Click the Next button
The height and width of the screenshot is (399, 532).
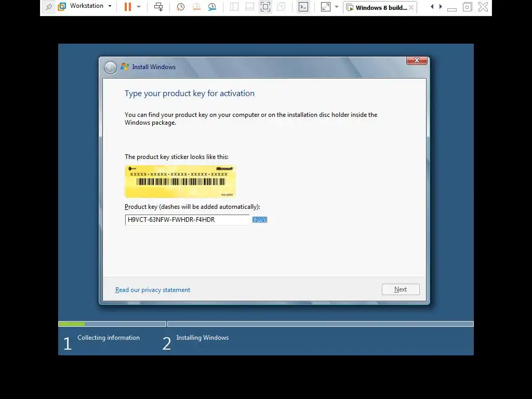401,289
